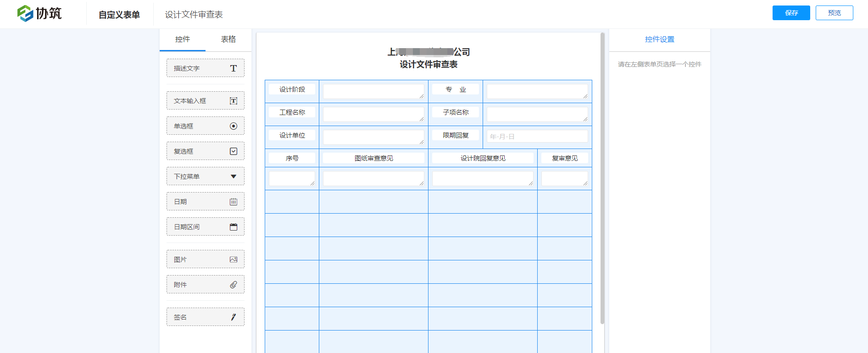Select the 文本输入框 text box icon
Viewport: 868px width, 353px height.
[x=233, y=101]
